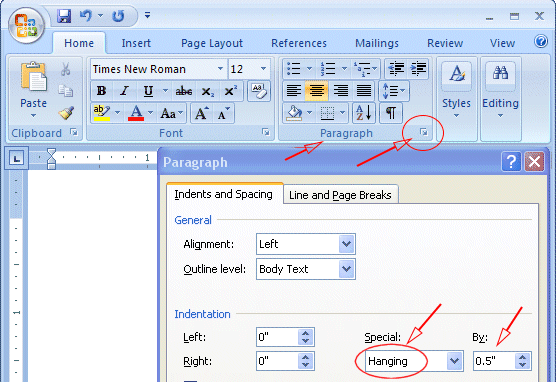Open Line and Page Breaks tab
This screenshot has width=556, height=383.
tap(340, 195)
